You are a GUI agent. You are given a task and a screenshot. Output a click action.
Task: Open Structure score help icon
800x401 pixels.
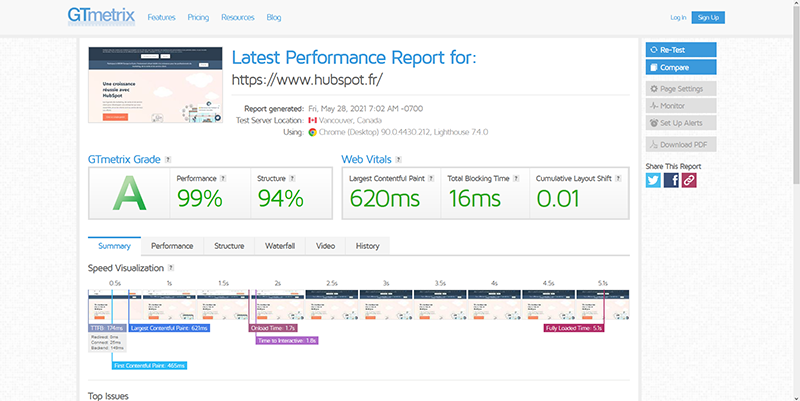click(x=292, y=179)
